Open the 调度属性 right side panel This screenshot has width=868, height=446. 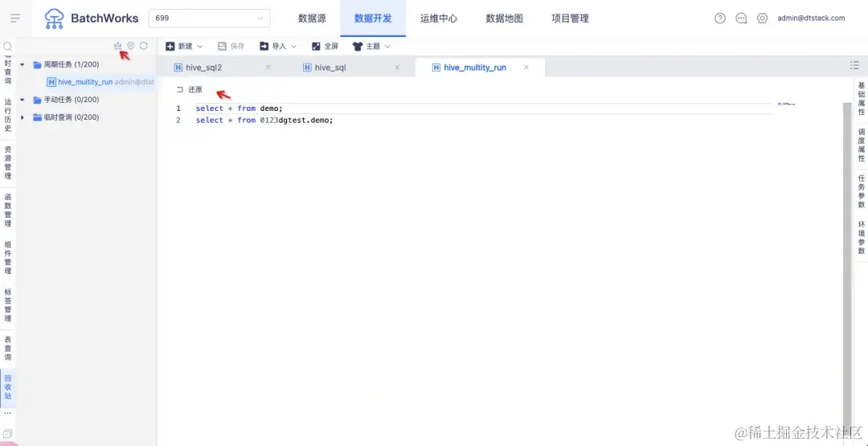pyautogui.click(x=861, y=145)
